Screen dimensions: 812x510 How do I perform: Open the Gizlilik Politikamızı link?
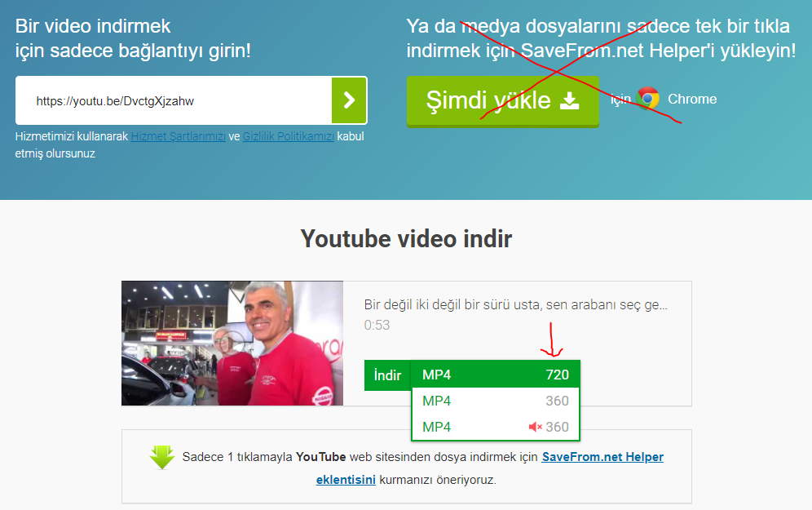coord(289,136)
